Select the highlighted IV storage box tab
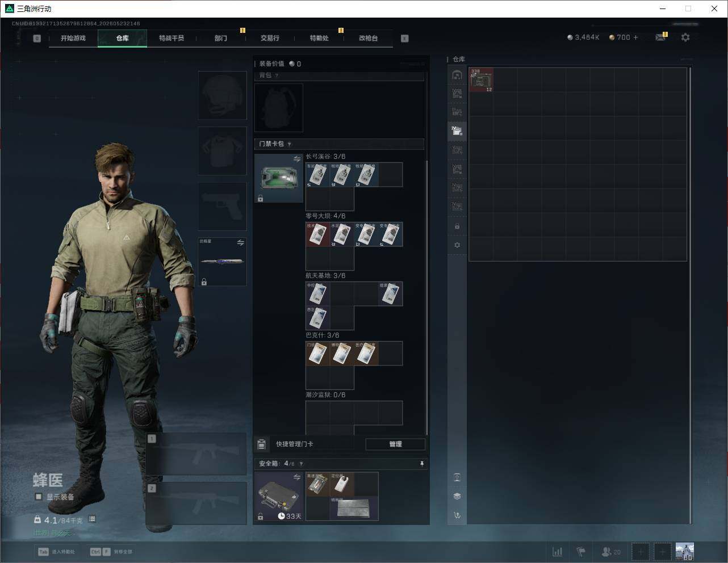728x563 pixels. (x=457, y=131)
